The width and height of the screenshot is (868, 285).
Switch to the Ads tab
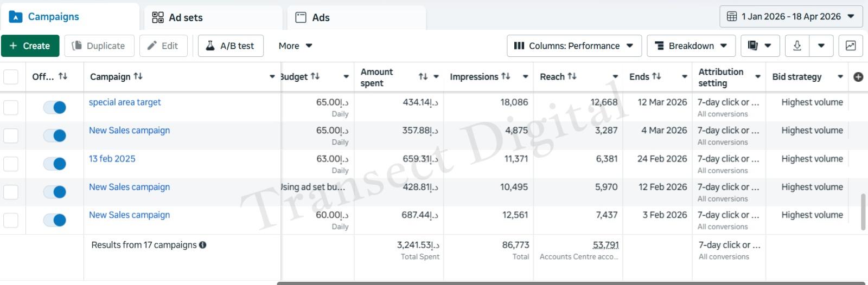pyautogui.click(x=356, y=17)
